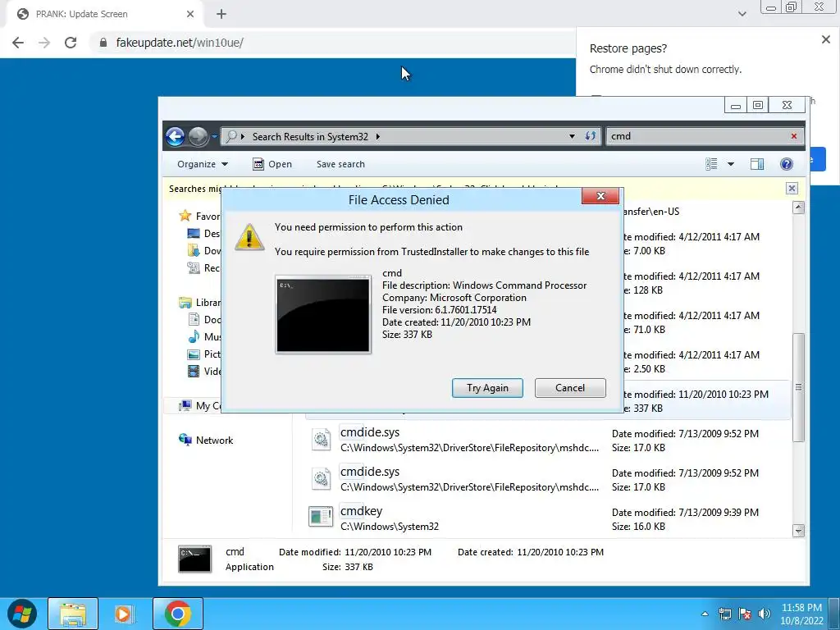Dismiss the yellow search info bar
The image size is (840, 630).
click(x=792, y=188)
